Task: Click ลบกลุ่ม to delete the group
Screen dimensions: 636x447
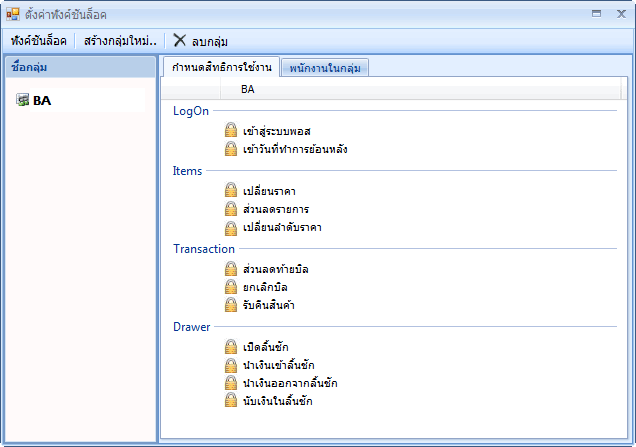Action: [x=200, y=41]
